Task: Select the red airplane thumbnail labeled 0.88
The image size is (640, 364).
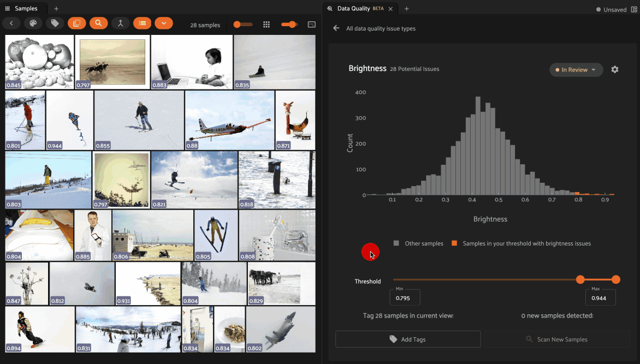Action: pos(230,121)
